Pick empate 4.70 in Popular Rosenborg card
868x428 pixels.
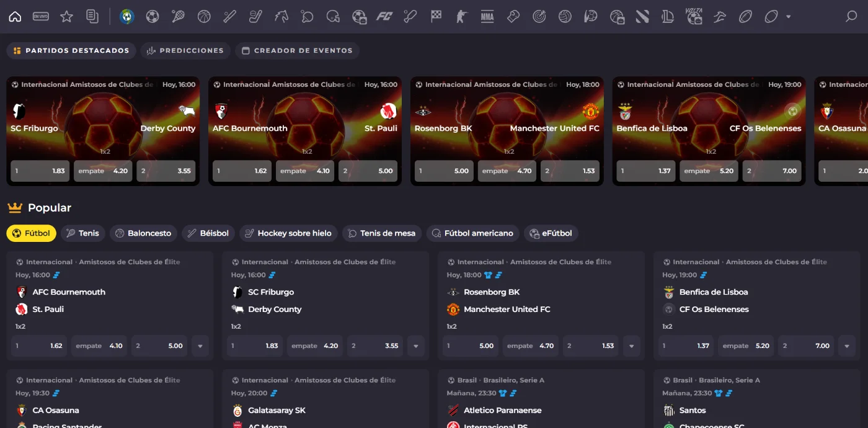(x=531, y=346)
